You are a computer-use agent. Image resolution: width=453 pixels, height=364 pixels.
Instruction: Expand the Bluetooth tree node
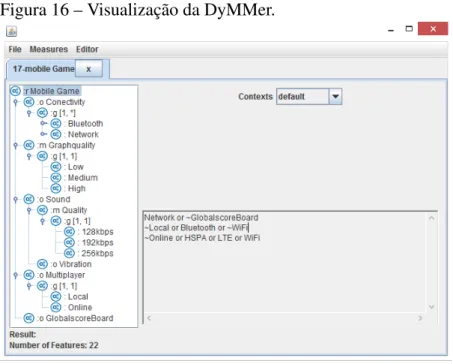point(44,123)
